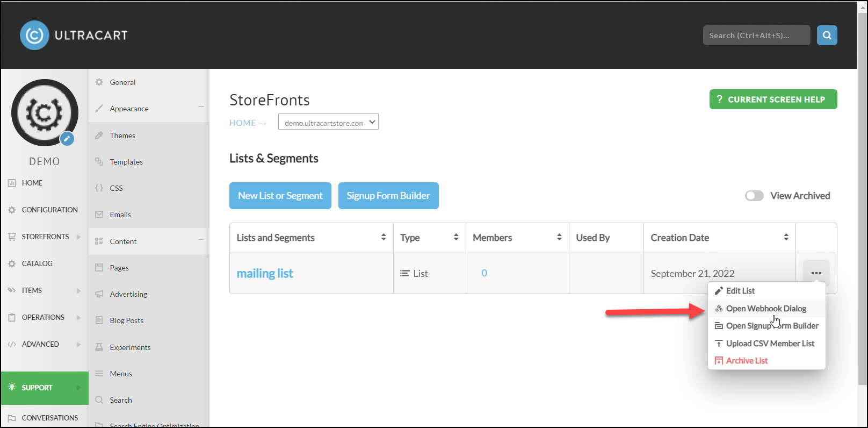The height and width of the screenshot is (428, 868).
Task: Click the Emails envelope icon
Action: (99, 215)
